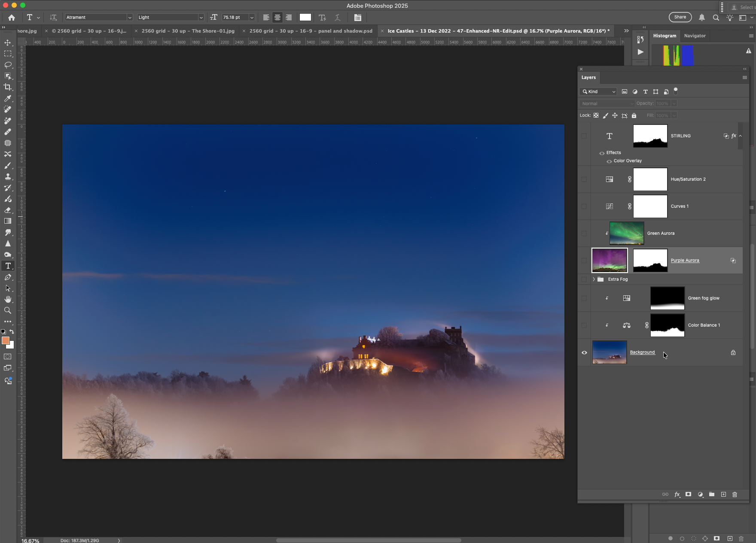Screen dimensions: 756x543
Task: Create a new layer with plus icon
Action: (x=723, y=494)
